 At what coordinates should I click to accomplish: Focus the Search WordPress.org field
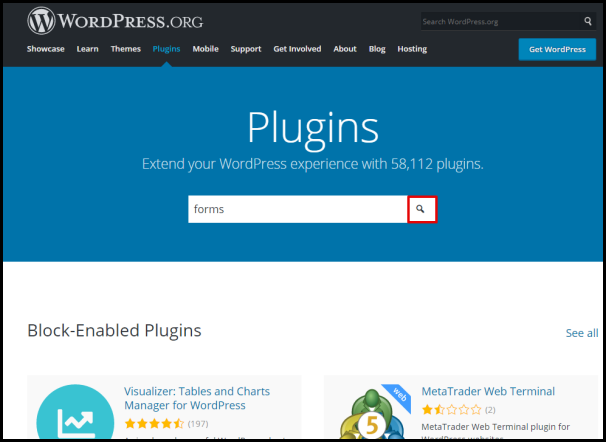pos(501,22)
